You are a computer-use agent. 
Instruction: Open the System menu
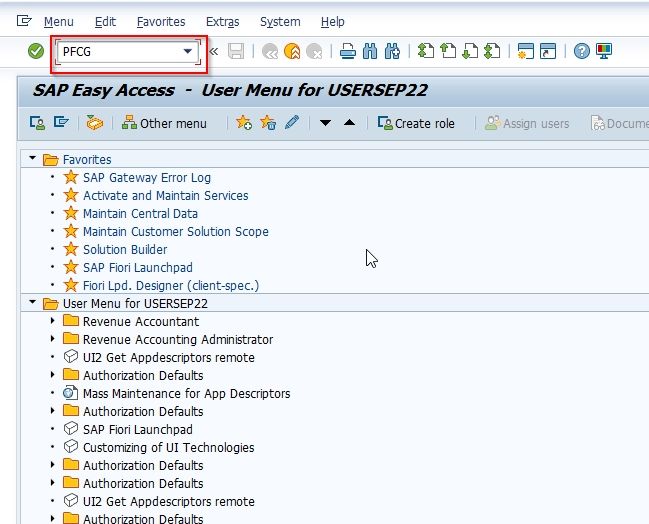pyautogui.click(x=280, y=22)
